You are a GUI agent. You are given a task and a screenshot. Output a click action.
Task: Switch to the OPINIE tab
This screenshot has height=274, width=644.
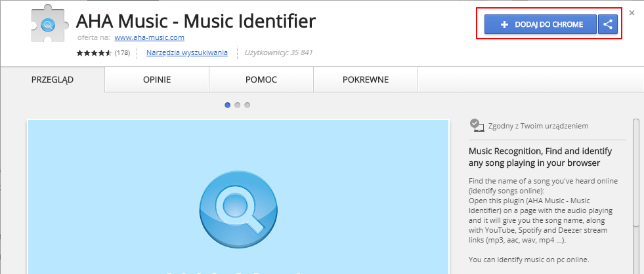[x=157, y=79]
